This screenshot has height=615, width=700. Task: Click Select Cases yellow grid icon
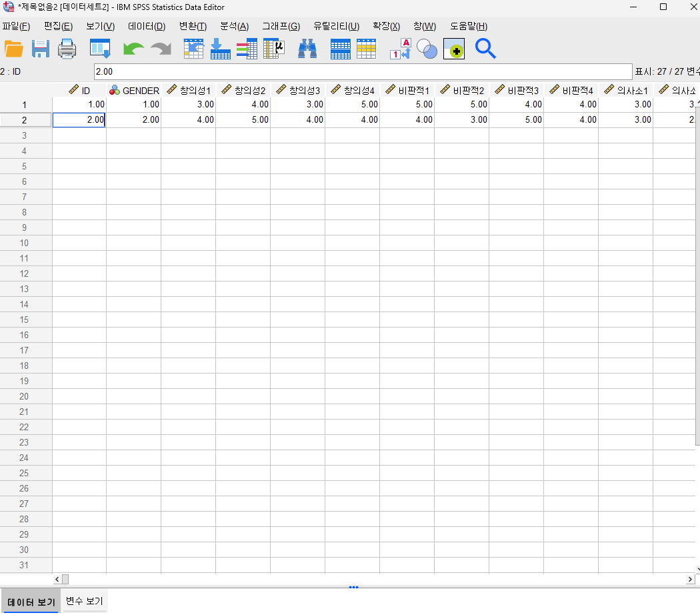[367, 49]
